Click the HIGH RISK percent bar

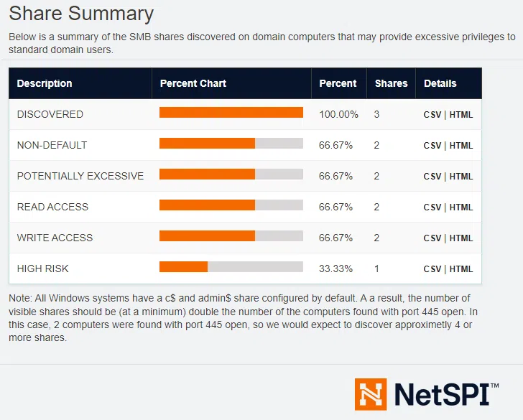tap(231, 267)
